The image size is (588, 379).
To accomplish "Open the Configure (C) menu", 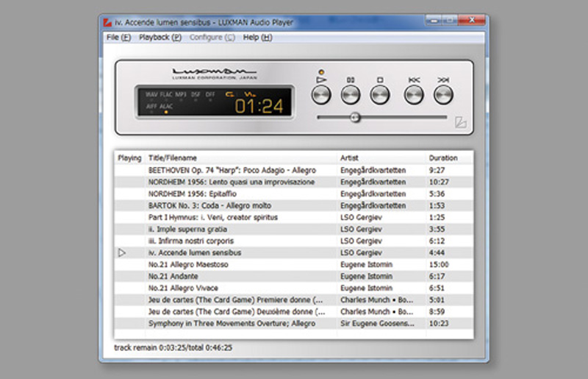I will (x=212, y=38).
